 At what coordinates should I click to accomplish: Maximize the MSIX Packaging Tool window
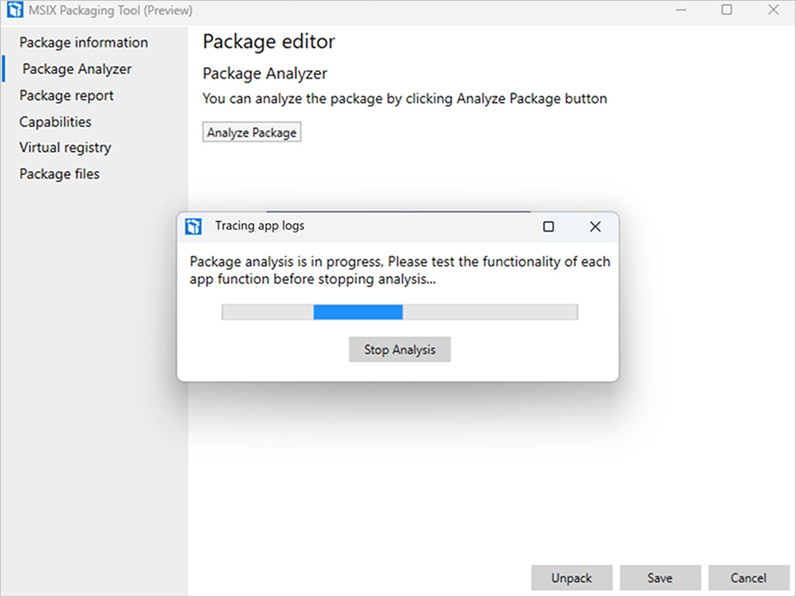point(727,10)
